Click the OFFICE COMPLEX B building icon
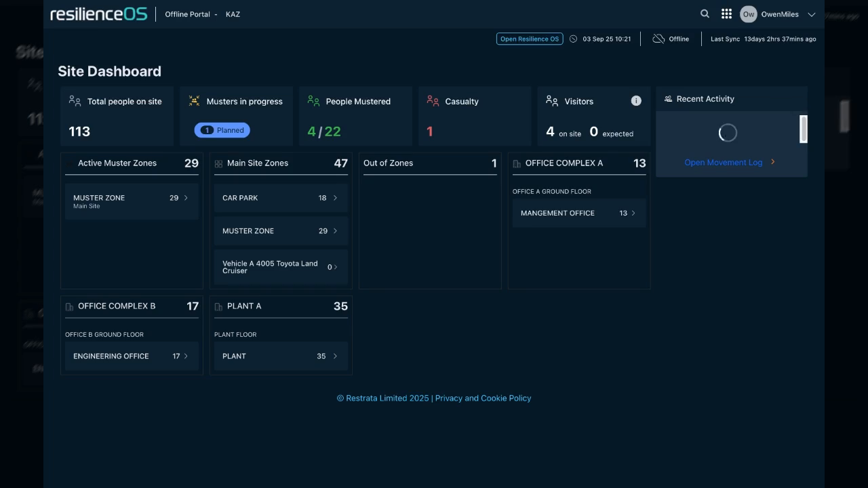Image resolution: width=868 pixels, height=488 pixels. [x=69, y=306]
